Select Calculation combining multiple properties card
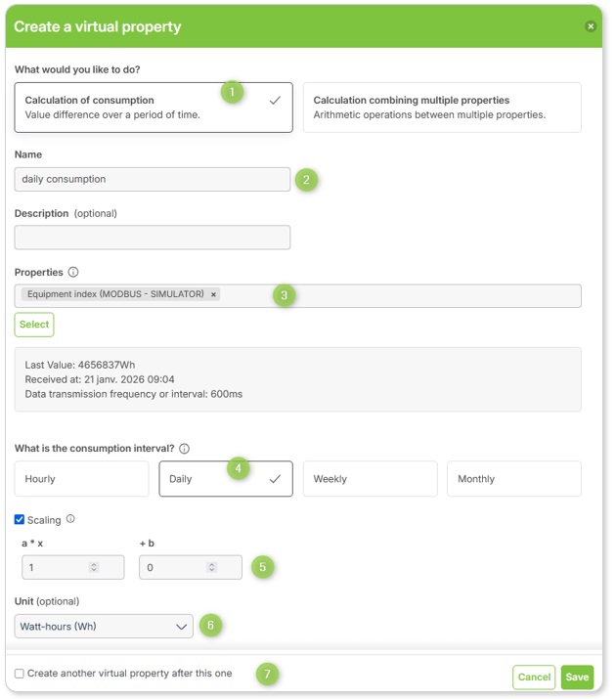Screen dimensions: 616x699 point(442,108)
